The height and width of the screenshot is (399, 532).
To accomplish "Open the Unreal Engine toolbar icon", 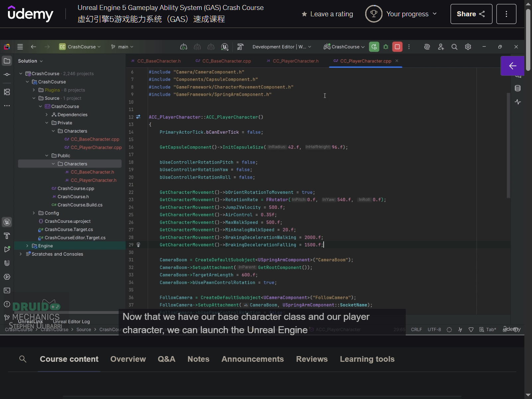I will (225, 47).
